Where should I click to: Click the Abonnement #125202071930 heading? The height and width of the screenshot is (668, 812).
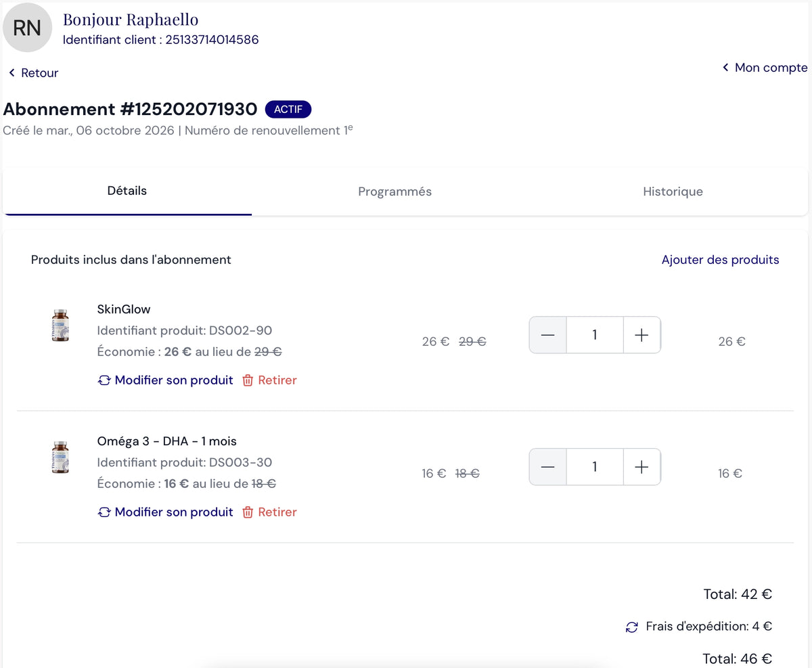pyautogui.click(x=131, y=109)
